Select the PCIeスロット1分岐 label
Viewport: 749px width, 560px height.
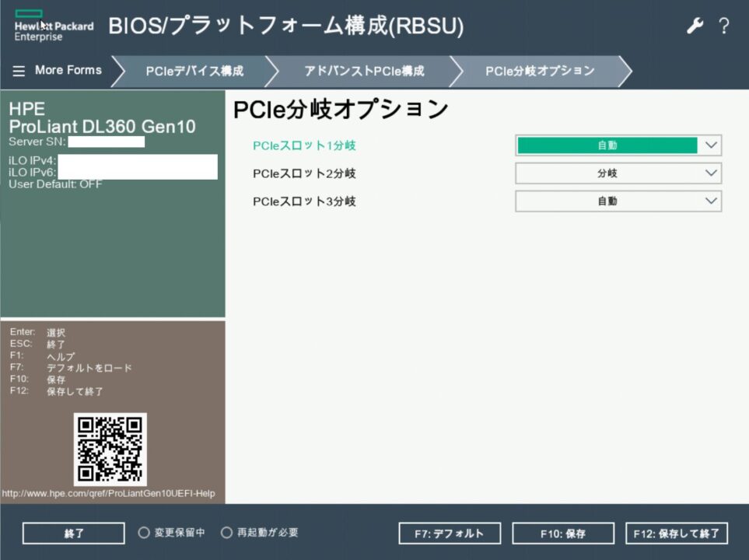[x=304, y=145]
